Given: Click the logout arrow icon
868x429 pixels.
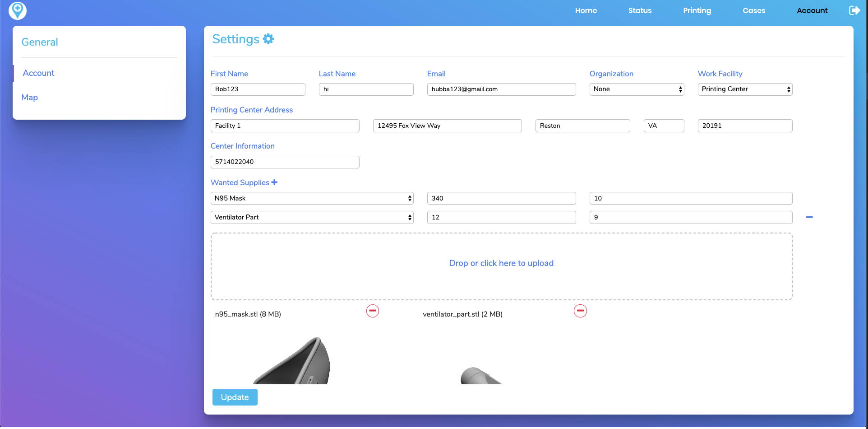Looking at the screenshot, I should (854, 10).
